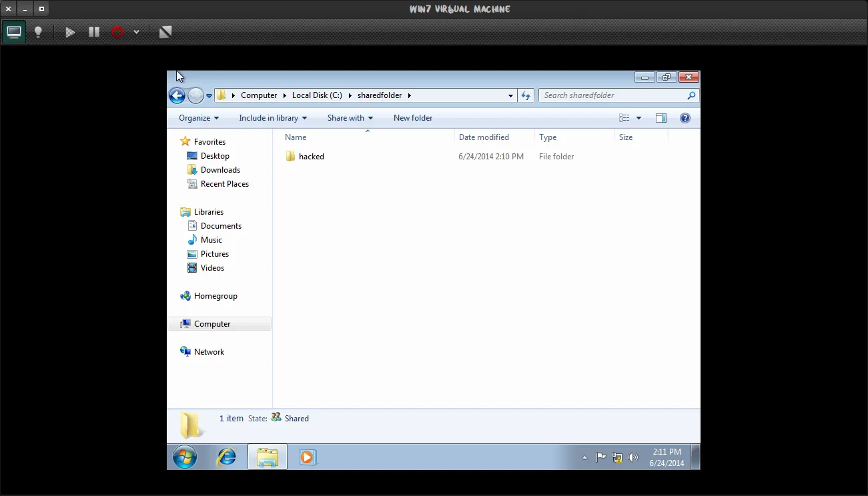Shut down VM with red power icon
The height and width of the screenshot is (496, 868).
[117, 32]
